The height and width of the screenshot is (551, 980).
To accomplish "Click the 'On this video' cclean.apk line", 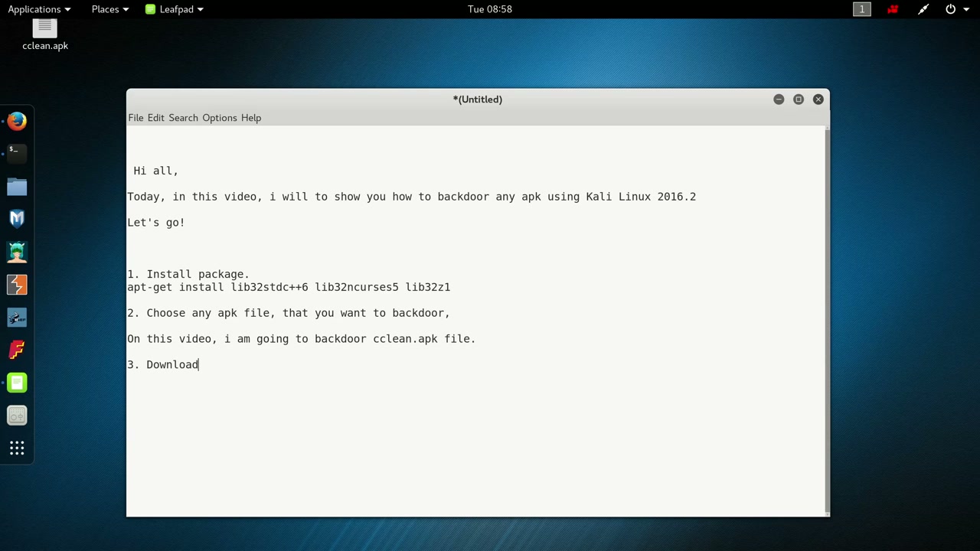I will [302, 339].
